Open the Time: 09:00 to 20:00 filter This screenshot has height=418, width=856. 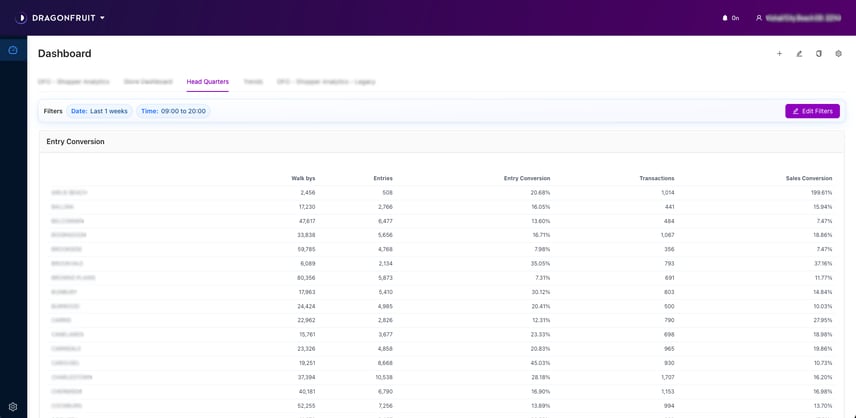(173, 111)
